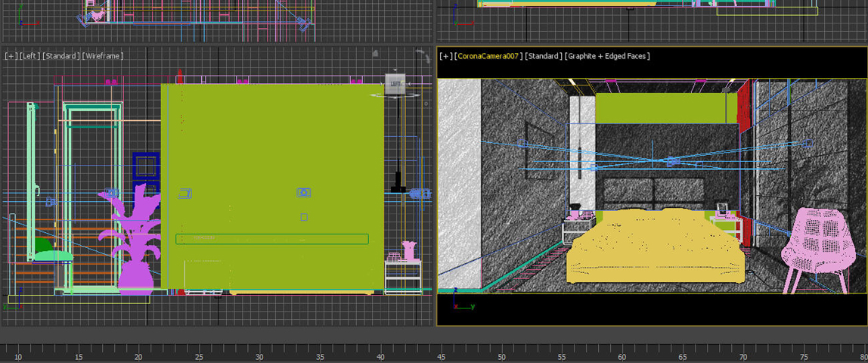Jump to frame 60 on the timeline
Viewport: 868px width, 363px height.
point(622,357)
